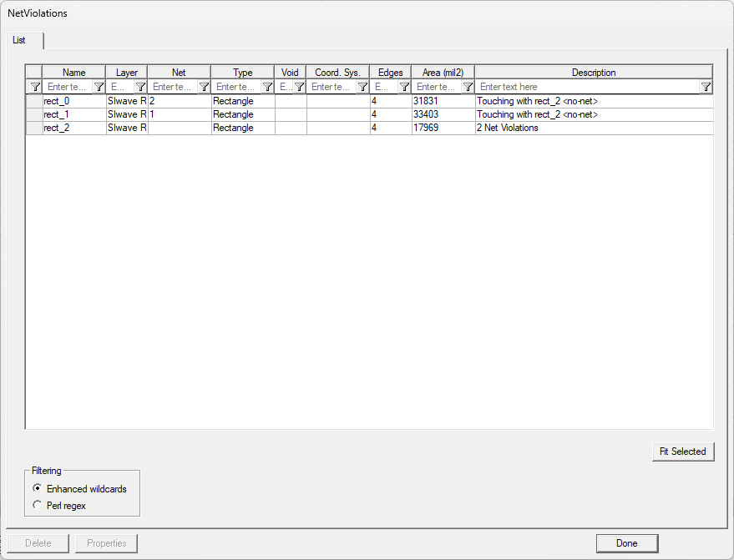Sort by the Name column header
Image resolution: width=734 pixels, height=560 pixels.
pyautogui.click(x=74, y=73)
